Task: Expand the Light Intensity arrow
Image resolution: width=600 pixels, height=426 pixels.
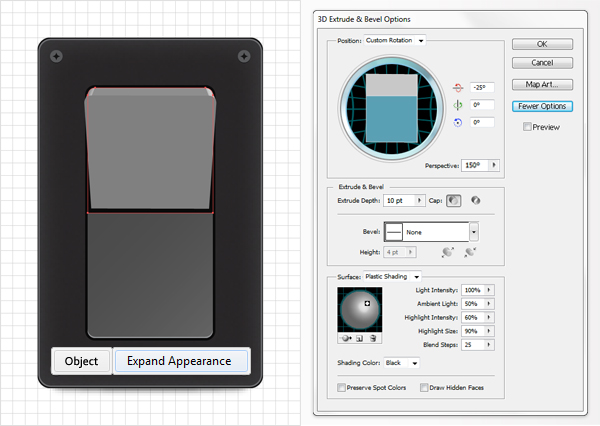Action: (489, 290)
